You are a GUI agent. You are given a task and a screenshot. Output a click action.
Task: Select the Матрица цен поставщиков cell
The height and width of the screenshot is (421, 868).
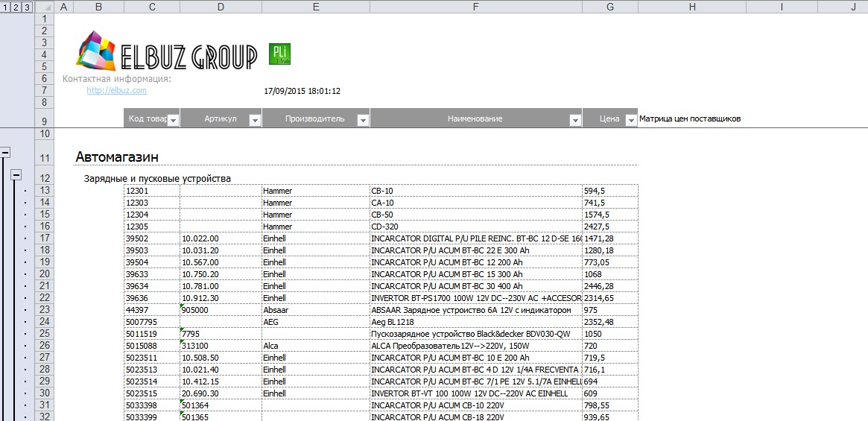point(690,118)
